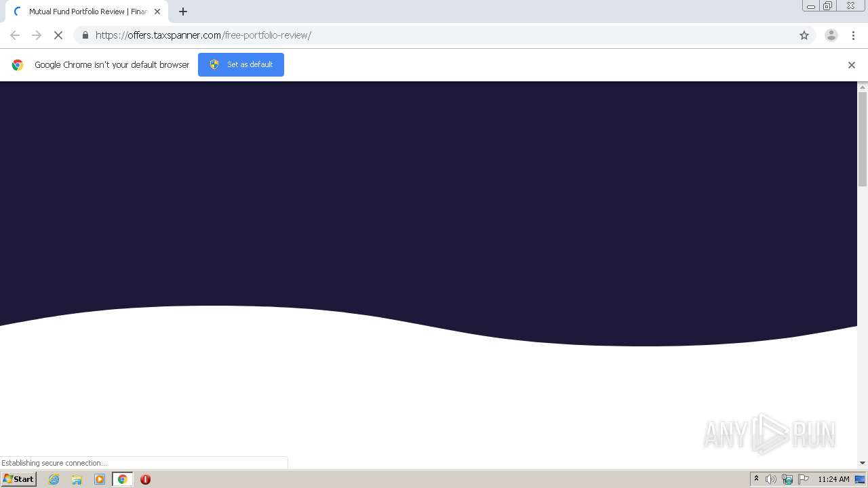Viewport: 868px width, 488px height.
Task: Close the Mutual Fund Portfolio Review tab
Action: tap(157, 12)
